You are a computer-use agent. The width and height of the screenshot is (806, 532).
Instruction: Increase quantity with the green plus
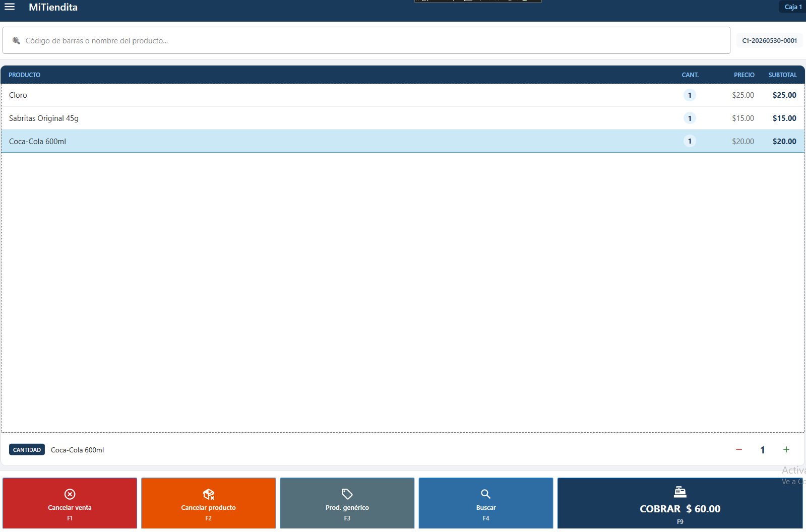pos(786,449)
